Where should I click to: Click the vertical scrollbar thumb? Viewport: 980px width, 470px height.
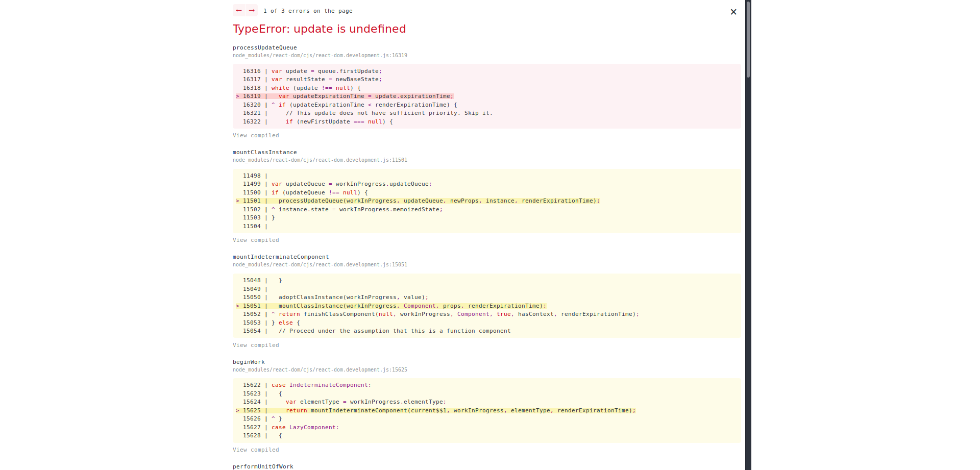[748, 39]
